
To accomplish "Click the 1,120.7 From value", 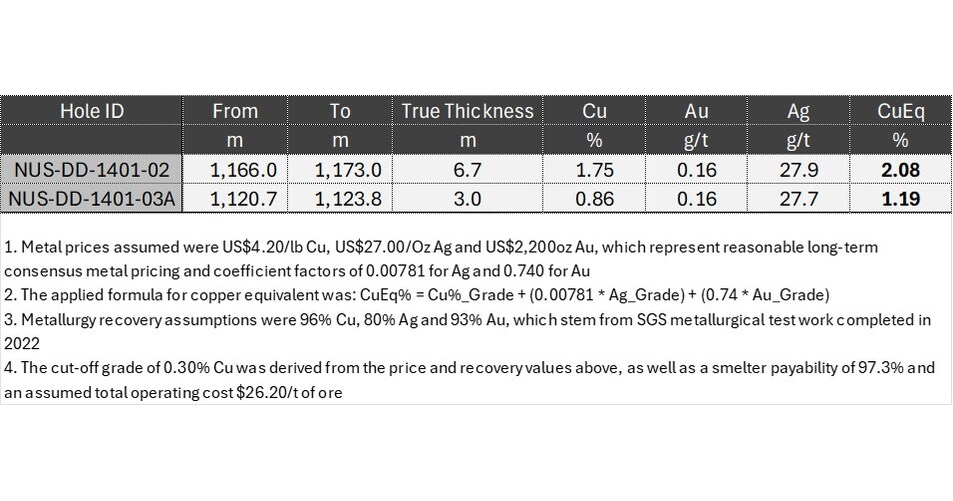I will click(235, 199).
